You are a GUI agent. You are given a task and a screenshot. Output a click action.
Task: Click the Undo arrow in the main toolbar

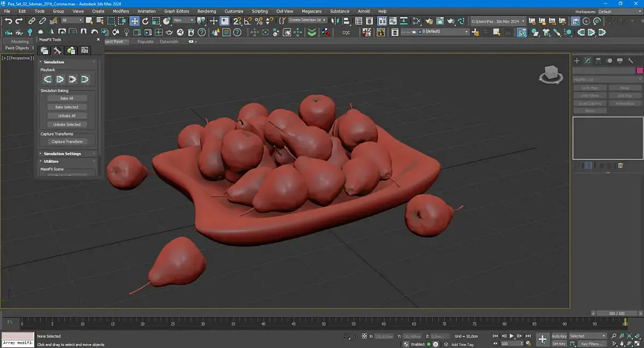click(8, 21)
